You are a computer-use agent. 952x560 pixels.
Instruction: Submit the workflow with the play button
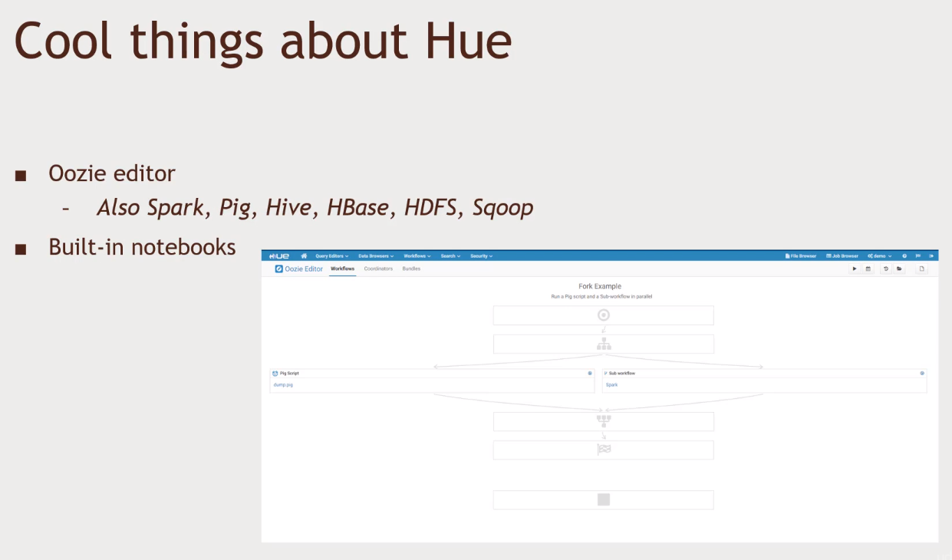(x=855, y=269)
